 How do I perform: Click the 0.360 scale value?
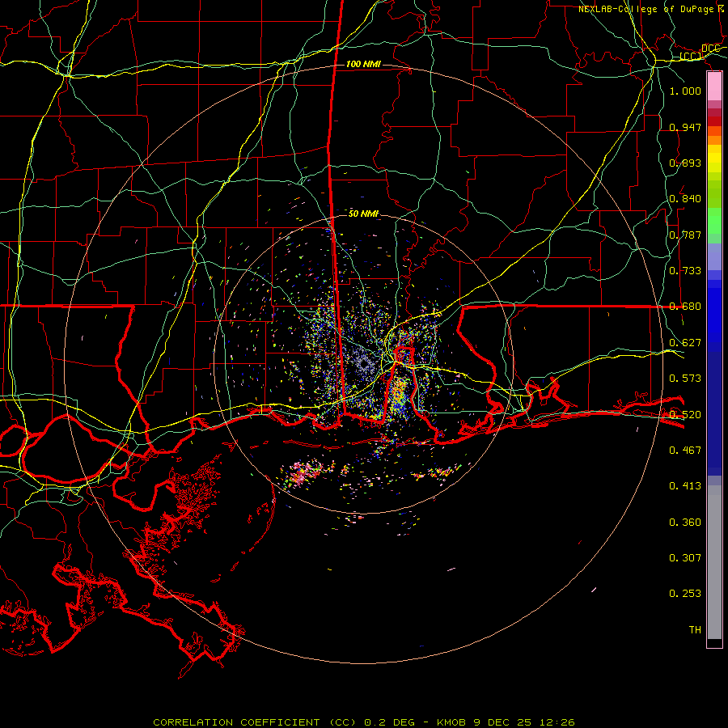coord(685,522)
